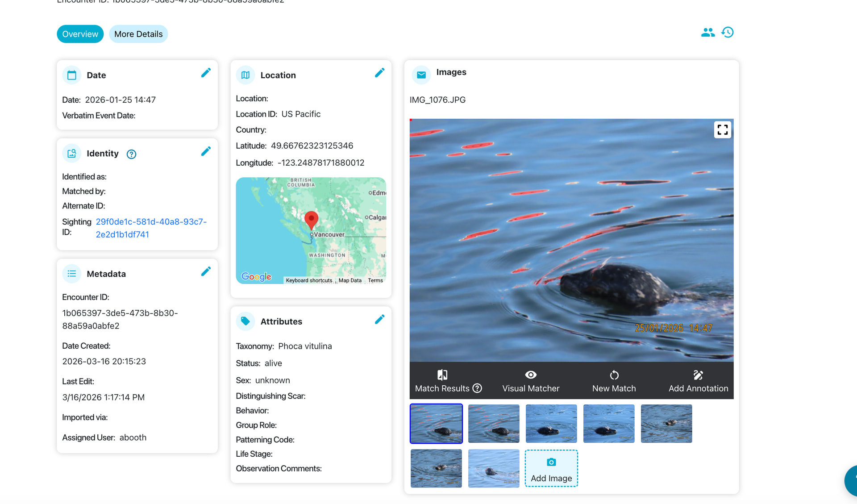Edit Metadata using the pencil icon
Image resolution: width=857 pixels, height=504 pixels.
(206, 271)
